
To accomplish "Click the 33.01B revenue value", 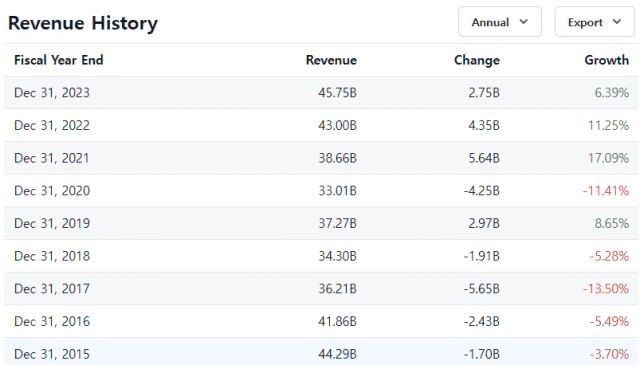I will (x=337, y=191).
